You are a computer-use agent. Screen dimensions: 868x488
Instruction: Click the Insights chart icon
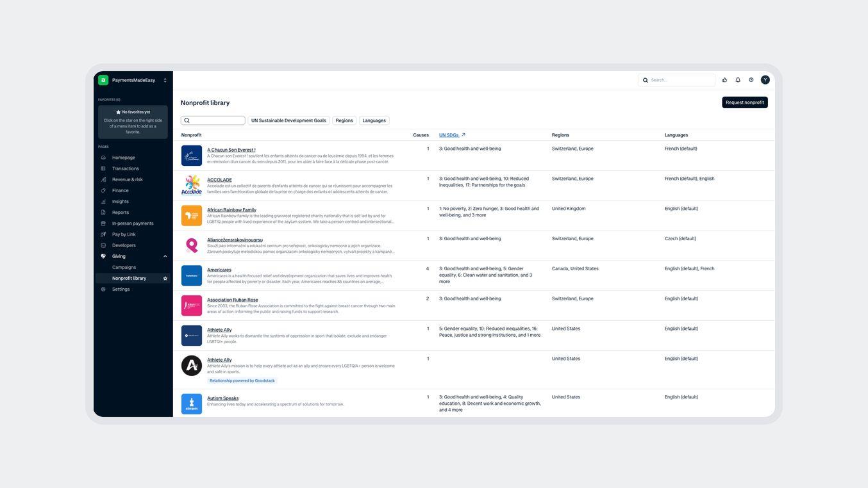click(x=102, y=200)
